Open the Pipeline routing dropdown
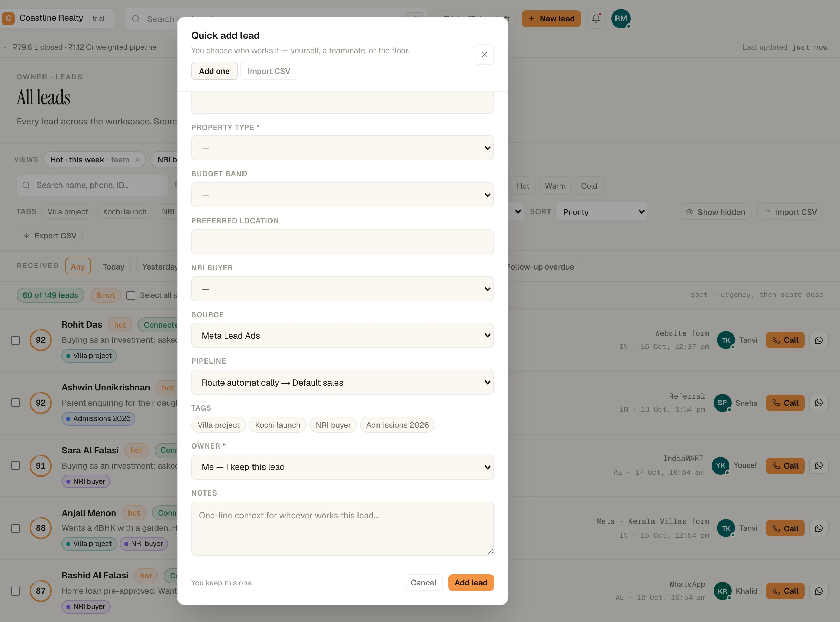The width and height of the screenshot is (840, 622). [x=342, y=383]
